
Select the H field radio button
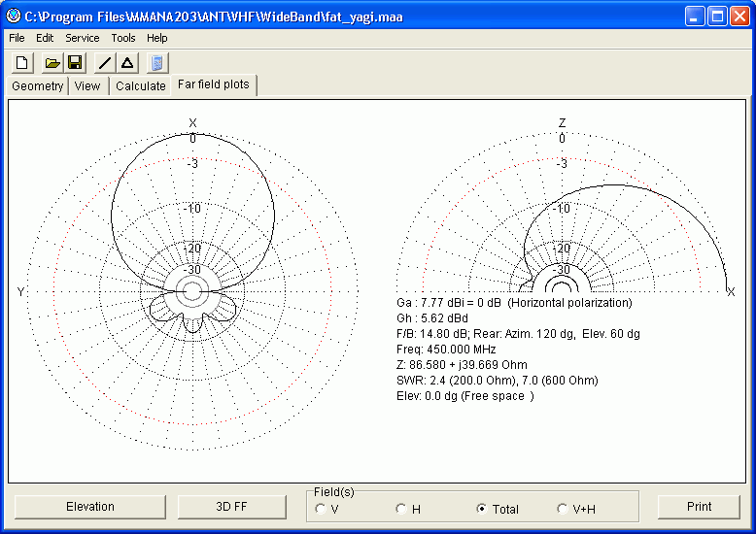(401, 509)
